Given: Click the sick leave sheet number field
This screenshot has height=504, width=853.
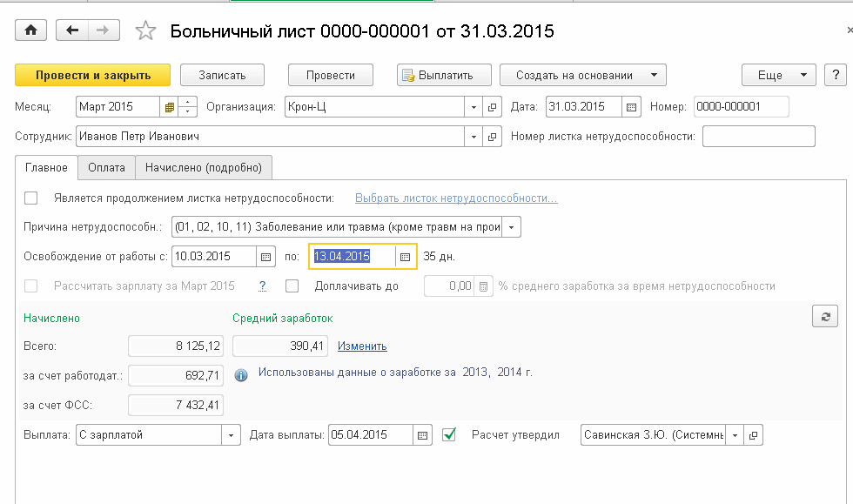Looking at the screenshot, I should coord(759,137).
